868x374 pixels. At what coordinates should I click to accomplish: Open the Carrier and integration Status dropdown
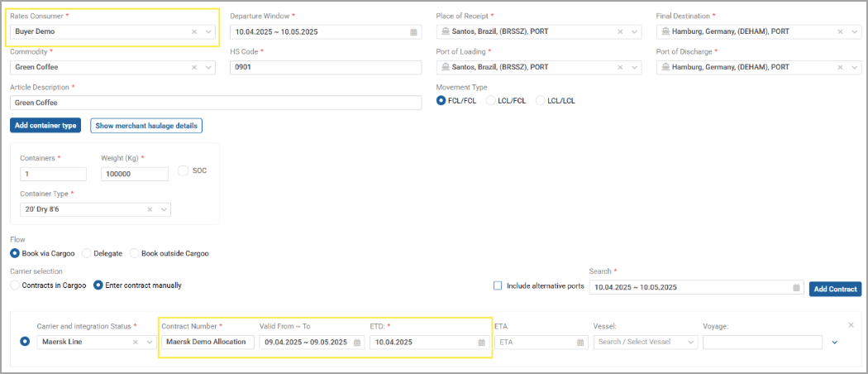pos(149,342)
